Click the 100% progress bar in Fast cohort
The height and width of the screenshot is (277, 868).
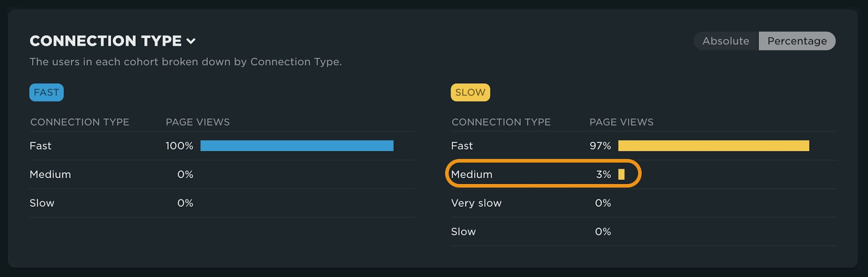tap(296, 146)
